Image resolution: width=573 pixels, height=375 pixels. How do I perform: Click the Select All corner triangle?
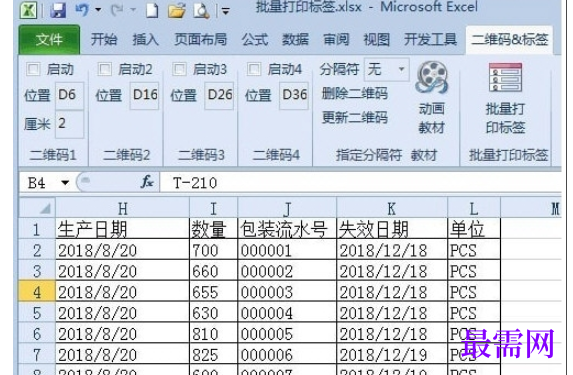click(38, 208)
